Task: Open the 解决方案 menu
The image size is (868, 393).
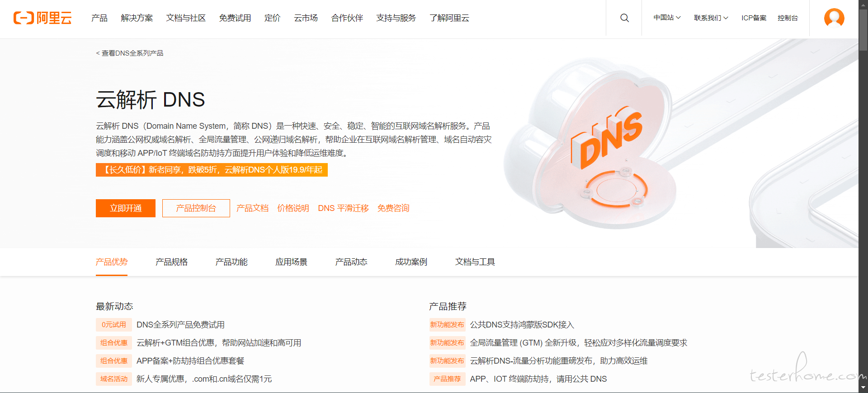Action: point(137,18)
